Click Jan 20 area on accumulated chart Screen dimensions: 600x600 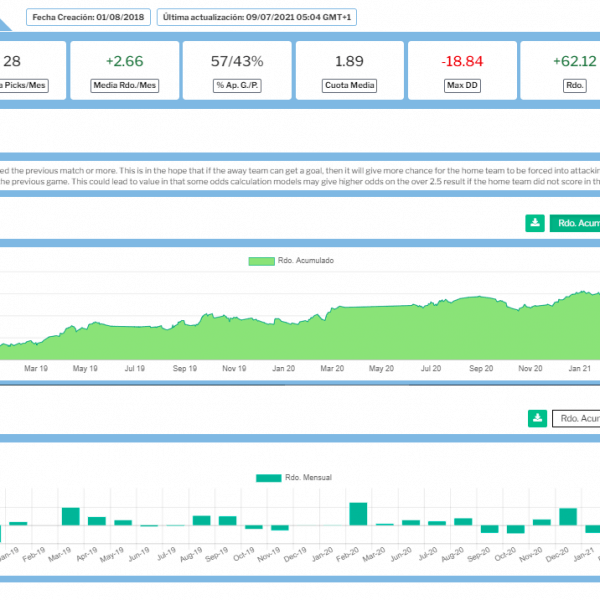point(283,340)
